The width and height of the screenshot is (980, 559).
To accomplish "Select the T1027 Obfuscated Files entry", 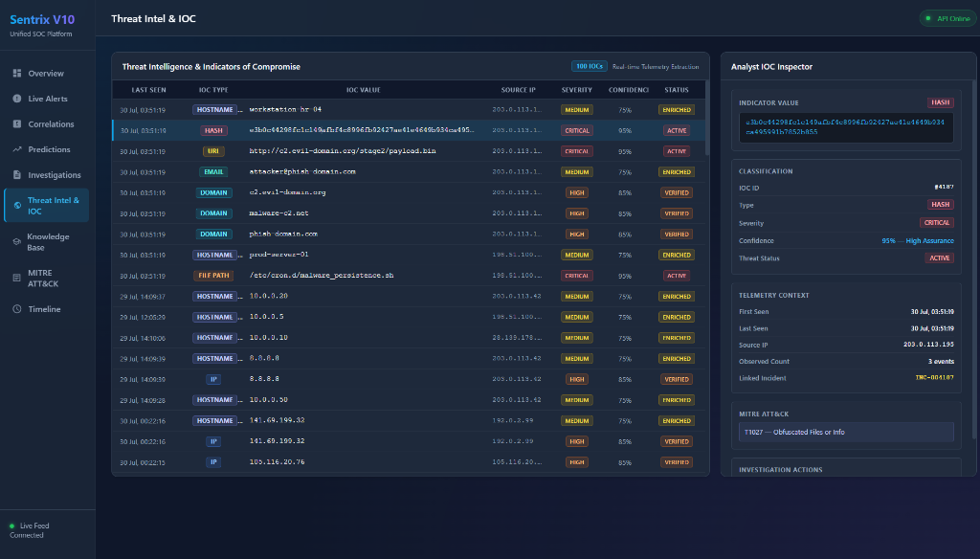I will [x=846, y=432].
